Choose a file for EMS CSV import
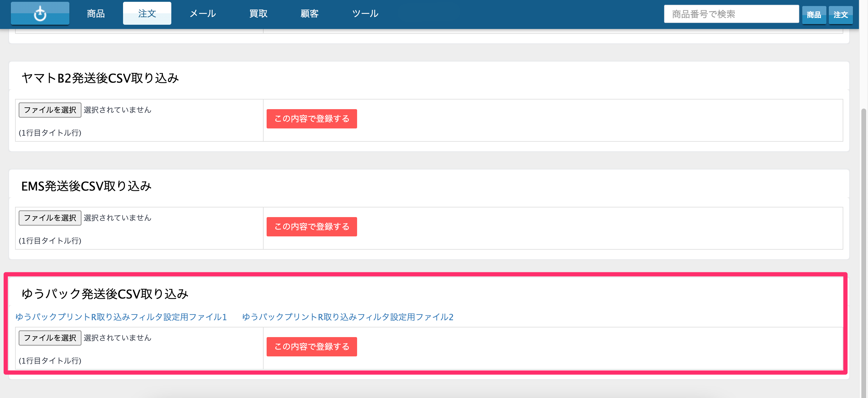The image size is (868, 398). coord(50,218)
